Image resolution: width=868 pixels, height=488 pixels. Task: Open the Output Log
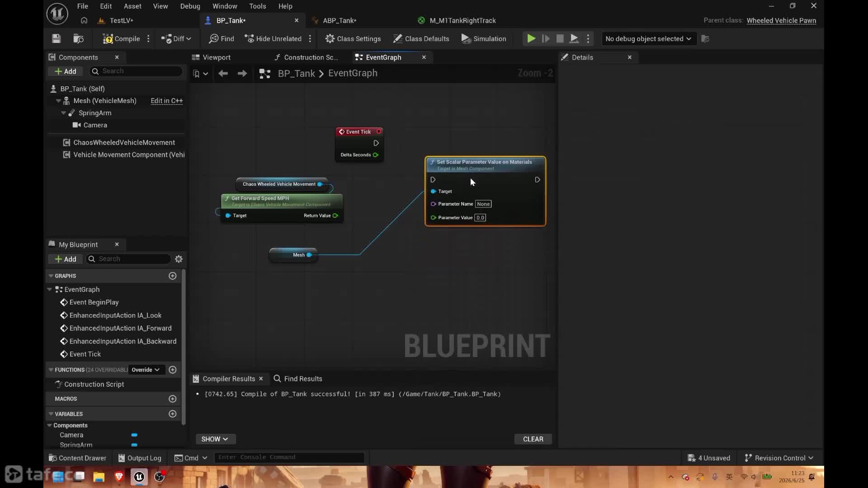(x=139, y=458)
